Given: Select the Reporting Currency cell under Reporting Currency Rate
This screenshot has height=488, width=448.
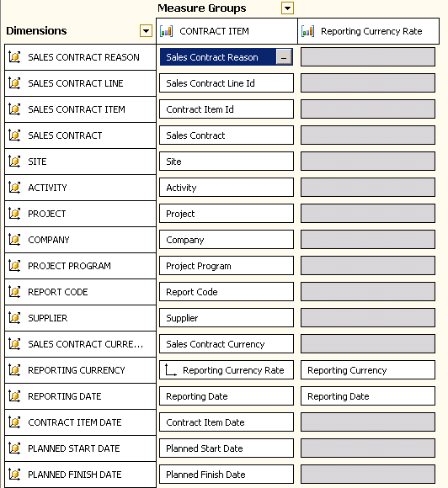Looking at the screenshot, I should click(368, 370).
